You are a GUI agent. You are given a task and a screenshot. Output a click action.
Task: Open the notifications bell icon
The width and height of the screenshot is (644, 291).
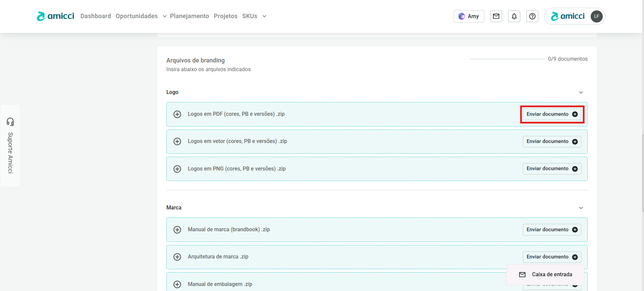point(514,16)
